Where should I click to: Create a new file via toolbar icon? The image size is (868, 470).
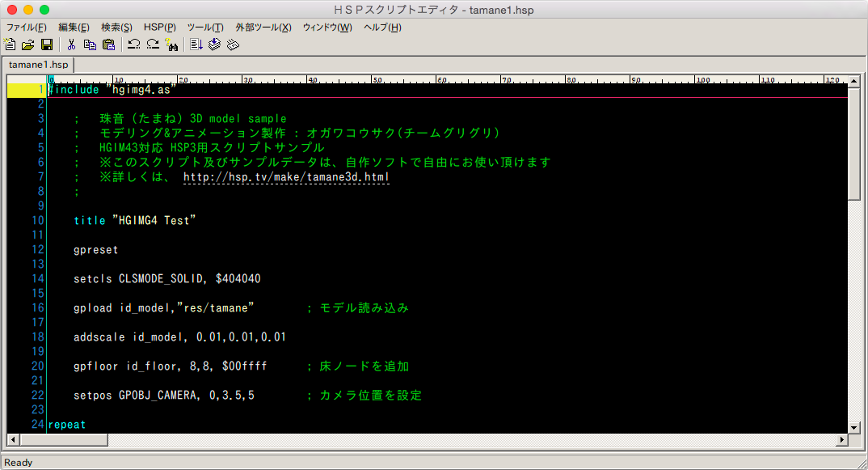tap(10, 44)
